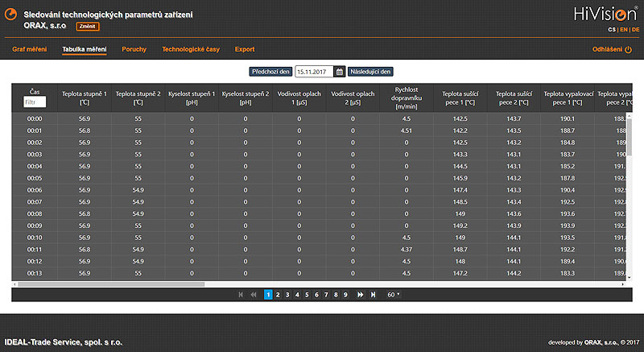
Task: Click the Čas filter input field
Action: (35, 102)
